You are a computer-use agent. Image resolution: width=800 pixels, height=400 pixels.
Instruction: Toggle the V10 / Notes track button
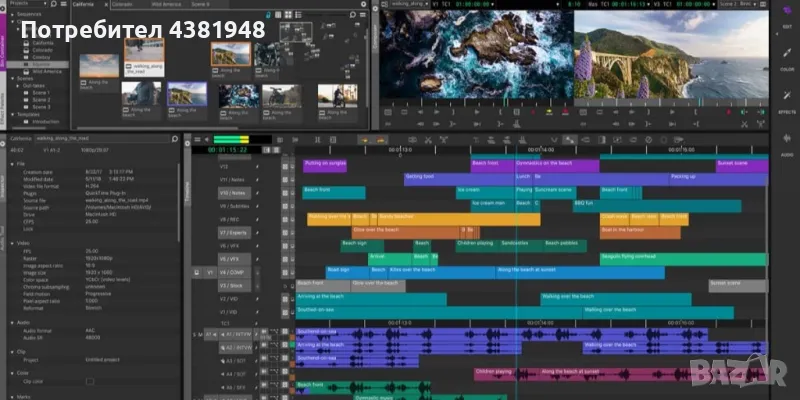[232, 192]
